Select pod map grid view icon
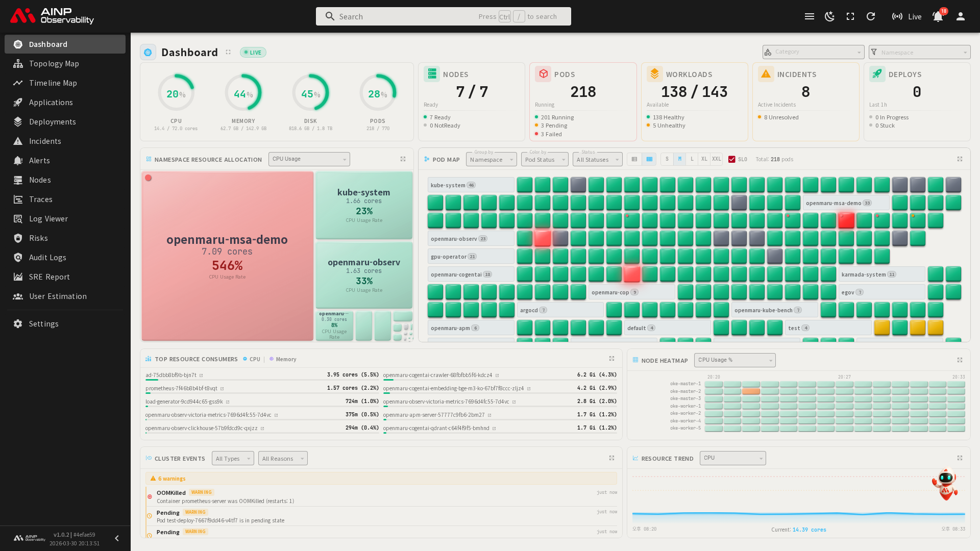Viewport: 980px width, 551px height. 649,159
